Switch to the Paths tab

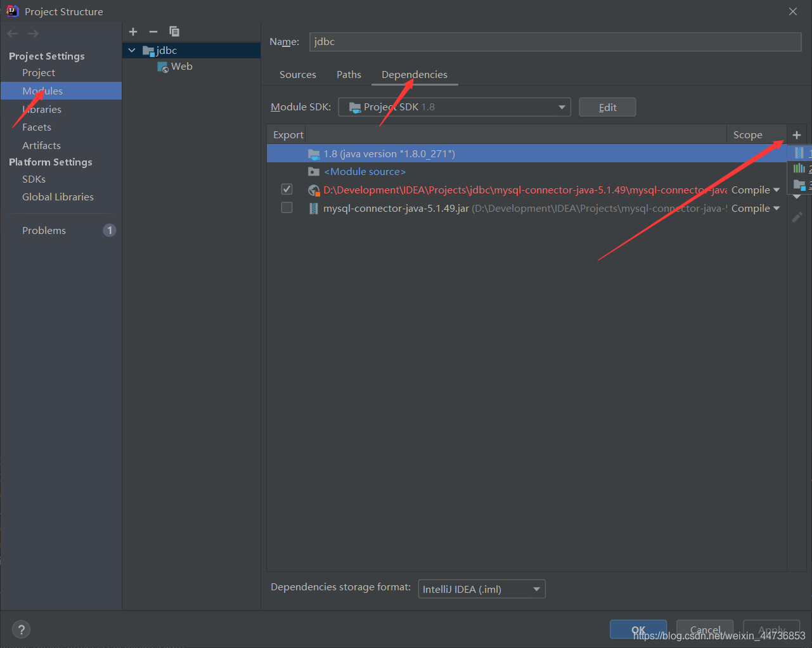click(349, 75)
